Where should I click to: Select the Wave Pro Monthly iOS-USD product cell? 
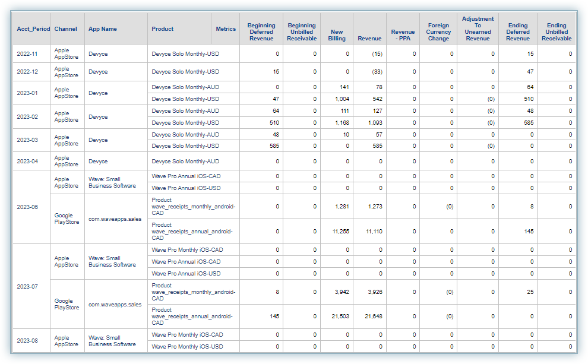tap(187, 346)
